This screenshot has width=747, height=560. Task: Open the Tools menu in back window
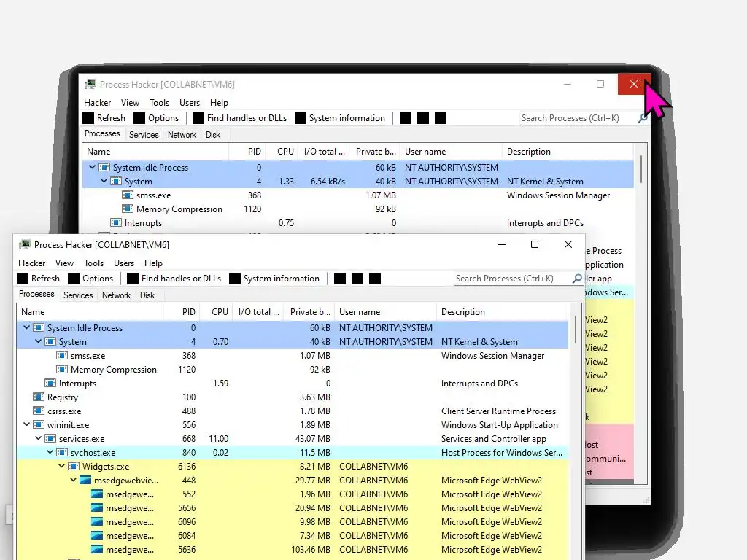[x=160, y=102]
